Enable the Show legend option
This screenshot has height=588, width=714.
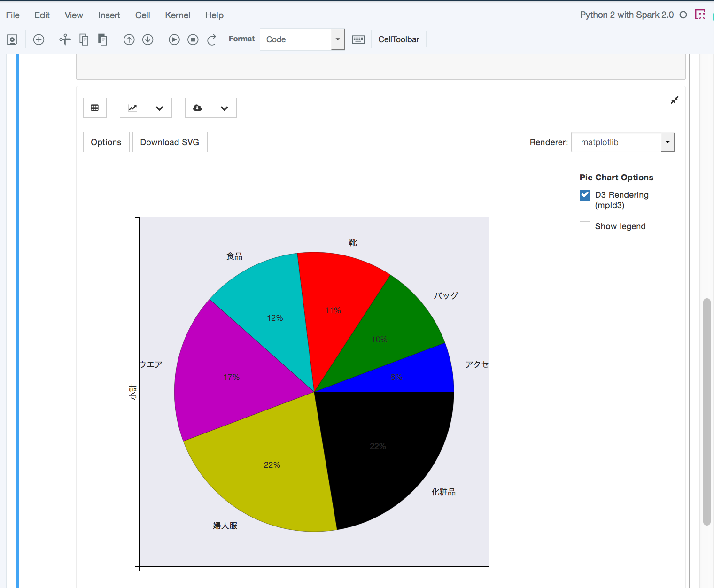[585, 226]
